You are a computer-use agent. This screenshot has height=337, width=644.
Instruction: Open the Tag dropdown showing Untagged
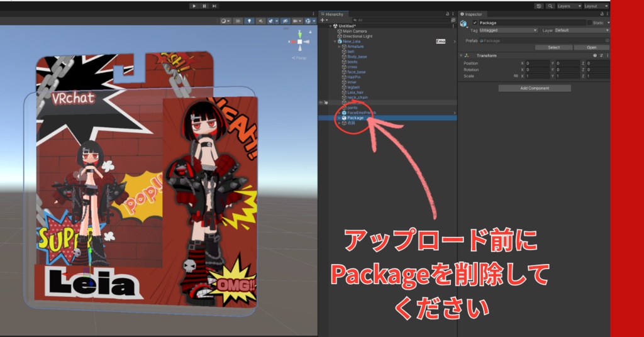tap(508, 30)
